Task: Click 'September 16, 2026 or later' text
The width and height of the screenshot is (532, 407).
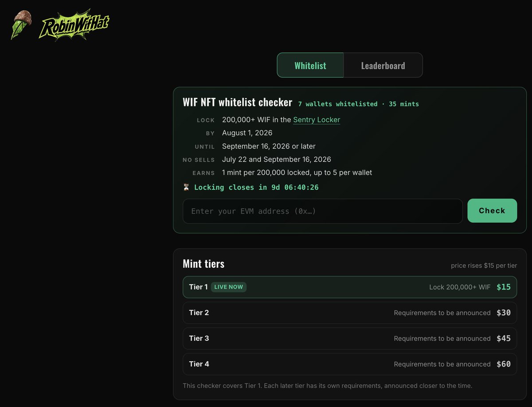Action: [x=269, y=146]
